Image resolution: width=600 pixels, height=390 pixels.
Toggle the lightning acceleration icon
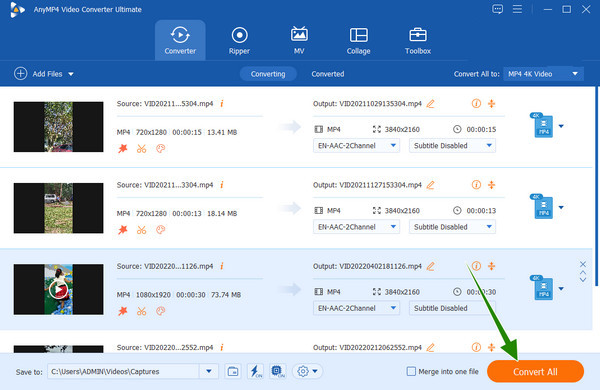coord(256,371)
